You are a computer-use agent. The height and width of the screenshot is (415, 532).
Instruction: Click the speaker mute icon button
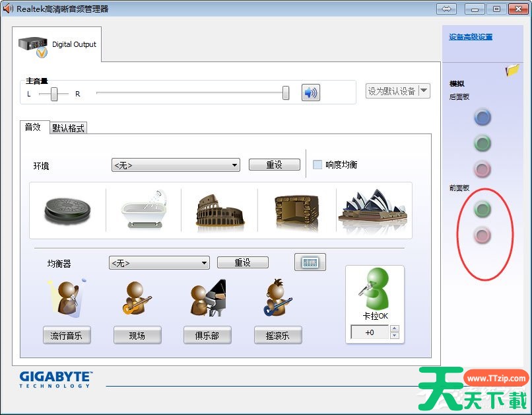[310, 93]
